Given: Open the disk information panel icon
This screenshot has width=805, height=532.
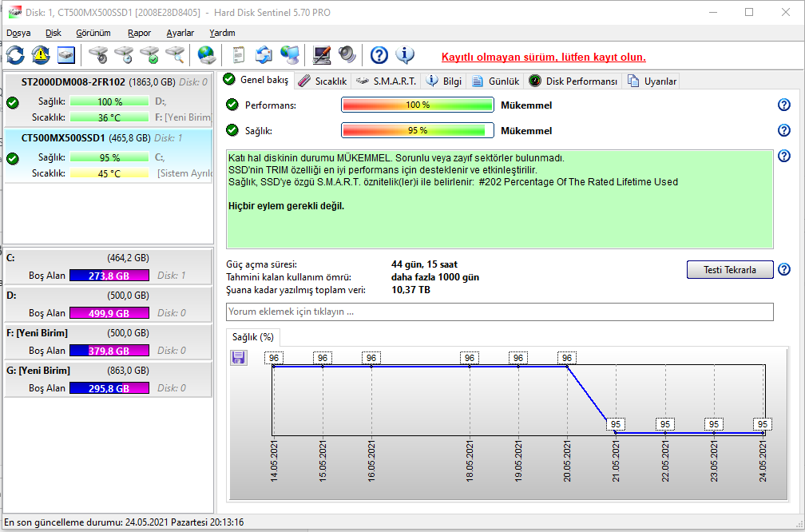Looking at the screenshot, I should click(66, 55).
